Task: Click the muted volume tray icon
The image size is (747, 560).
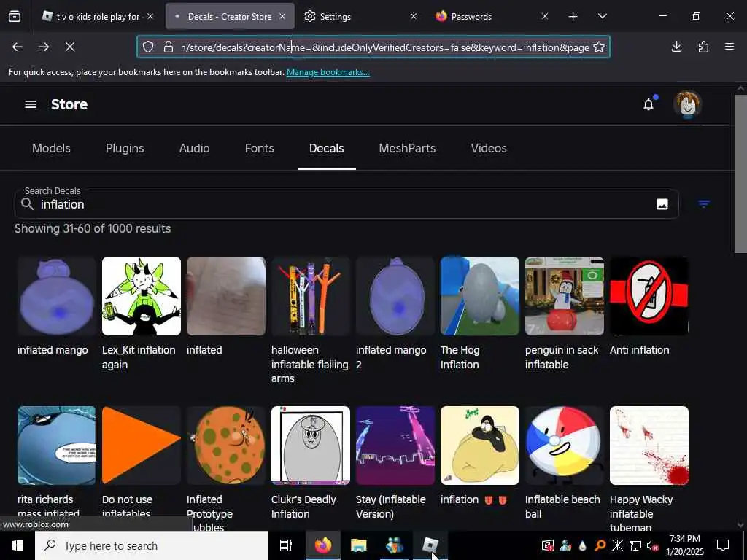Action: (x=652, y=545)
